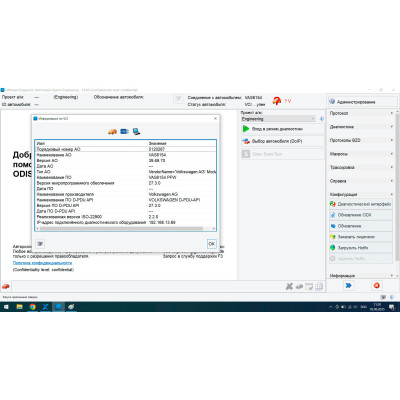
Task: Click the small icon button at dialog bottom-left
Action: (x=40, y=244)
